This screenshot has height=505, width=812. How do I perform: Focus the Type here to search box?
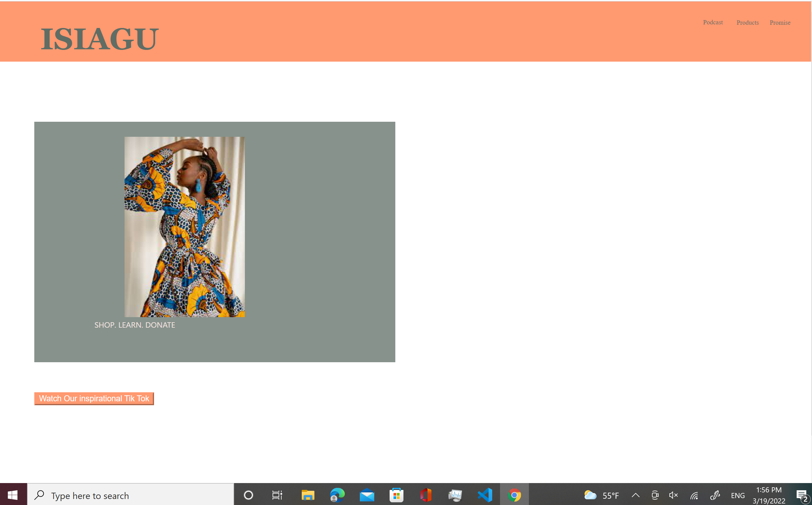tap(130, 495)
